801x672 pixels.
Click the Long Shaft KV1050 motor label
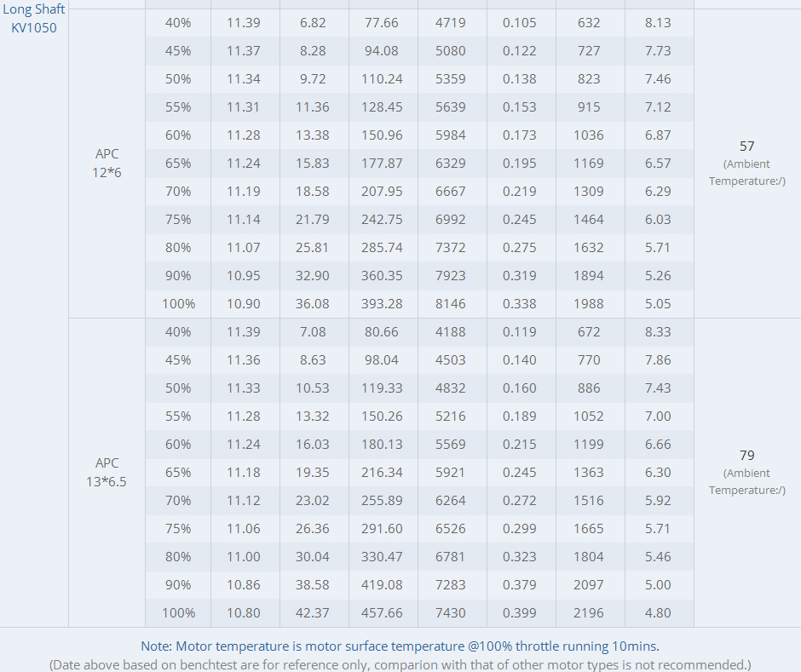[x=34, y=18]
